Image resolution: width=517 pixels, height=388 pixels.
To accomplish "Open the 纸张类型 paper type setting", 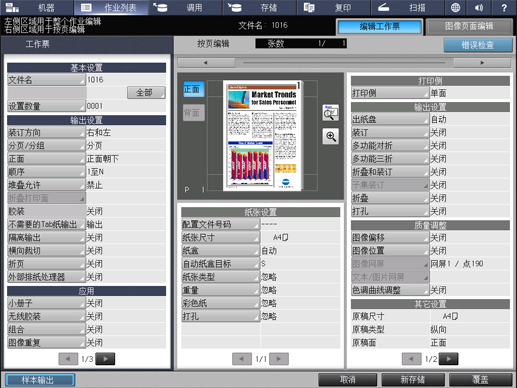I will [x=220, y=277].
